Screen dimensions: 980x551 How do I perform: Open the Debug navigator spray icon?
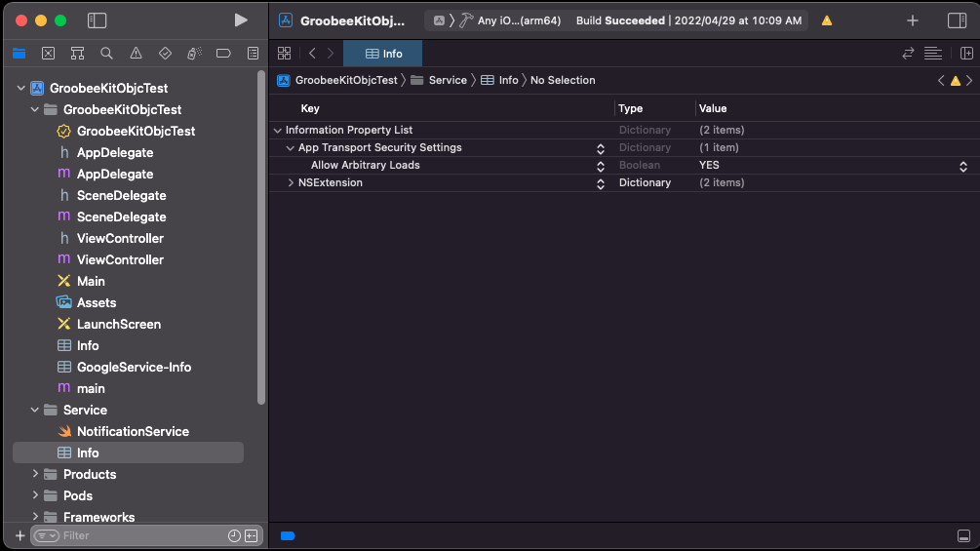pyautogui.click(x=194, y=53)
